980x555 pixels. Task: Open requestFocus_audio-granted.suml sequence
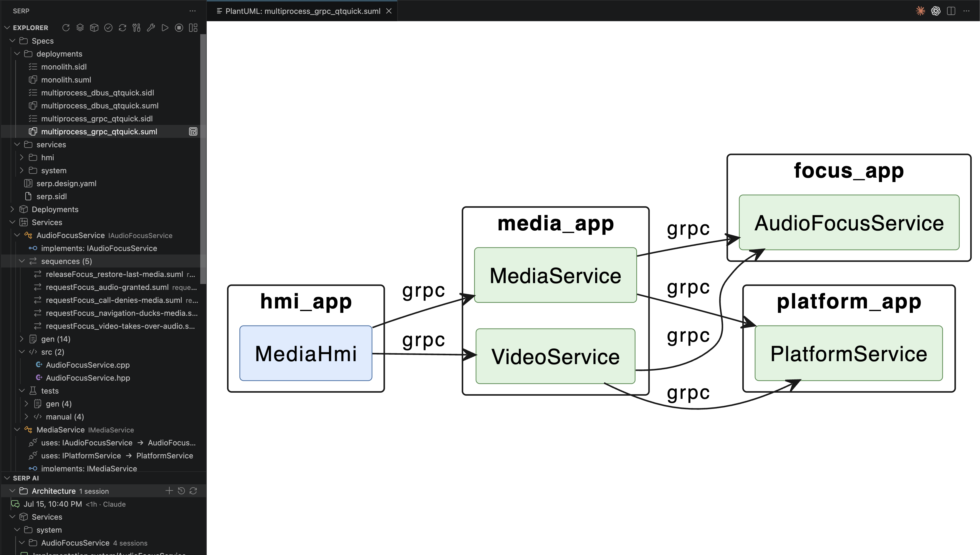pos(101,287)
